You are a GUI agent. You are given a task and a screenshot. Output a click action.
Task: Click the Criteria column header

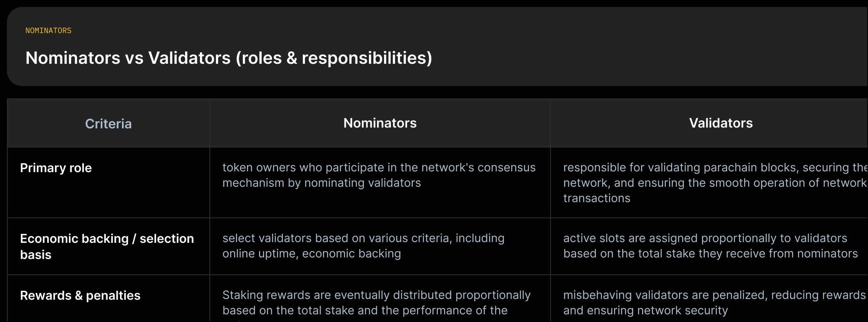tap(108, 124)
